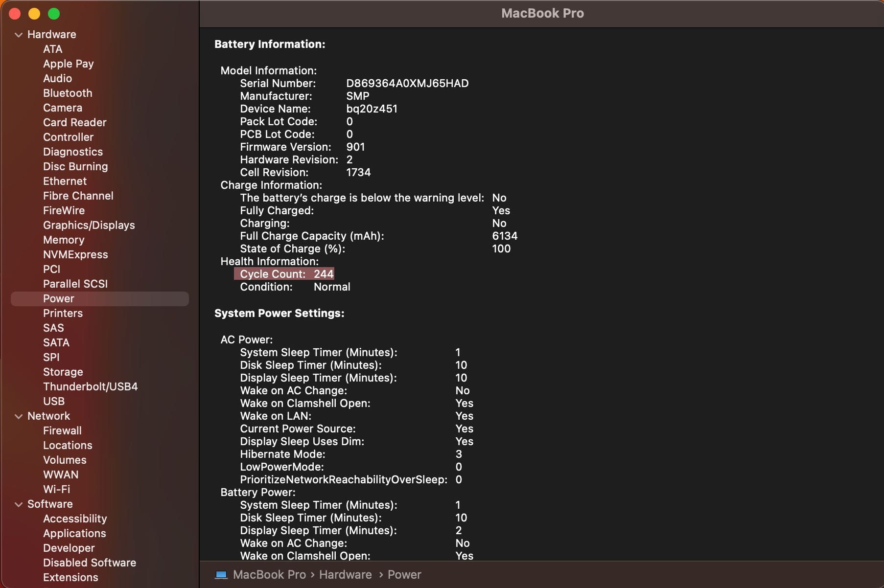This screenshot has height=588, width=884.
Task: Select Disc Burning in the sidebar
Action: pos(75,166)
